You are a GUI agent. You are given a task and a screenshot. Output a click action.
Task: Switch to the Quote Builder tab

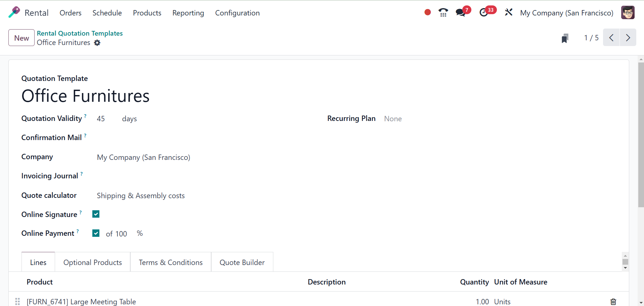point(242,262)
